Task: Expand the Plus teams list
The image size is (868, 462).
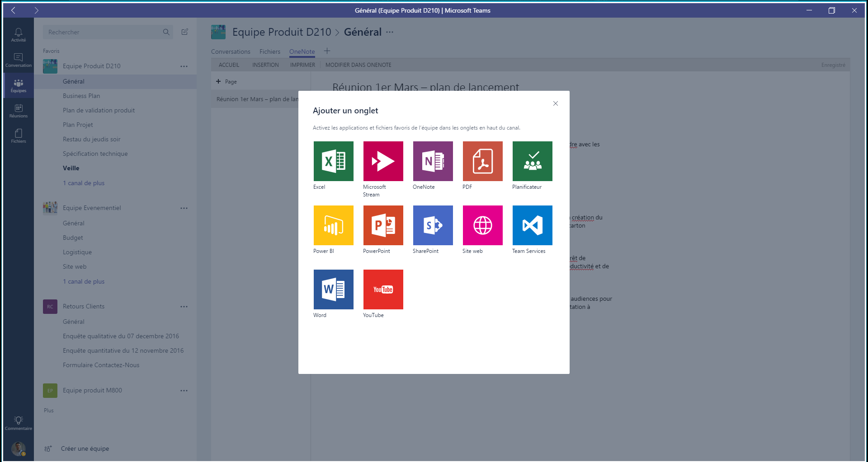Action: click(49, 411)
